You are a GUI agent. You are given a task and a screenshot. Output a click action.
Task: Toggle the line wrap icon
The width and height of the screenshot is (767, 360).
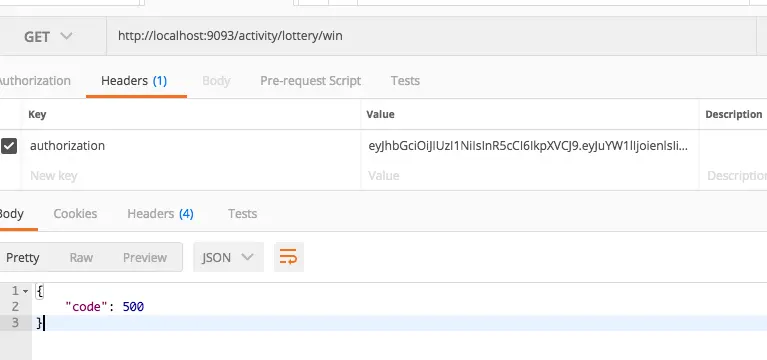pos(289,257)
